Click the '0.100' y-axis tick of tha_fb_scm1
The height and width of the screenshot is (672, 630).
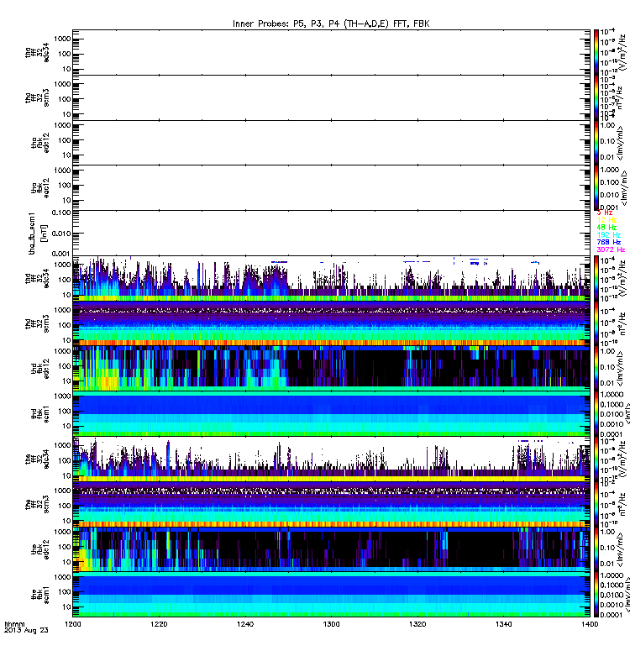pos(61,213)
